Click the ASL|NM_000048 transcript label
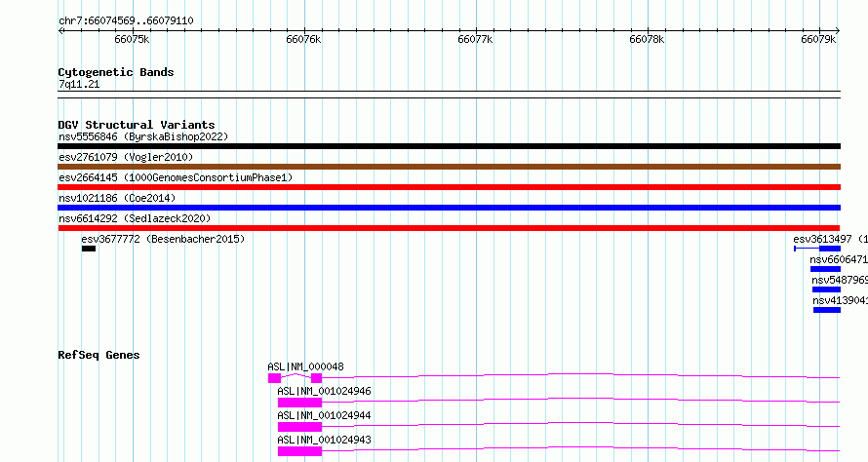The image size is (868, 462). pyautogui.click(x=305, y=366)
